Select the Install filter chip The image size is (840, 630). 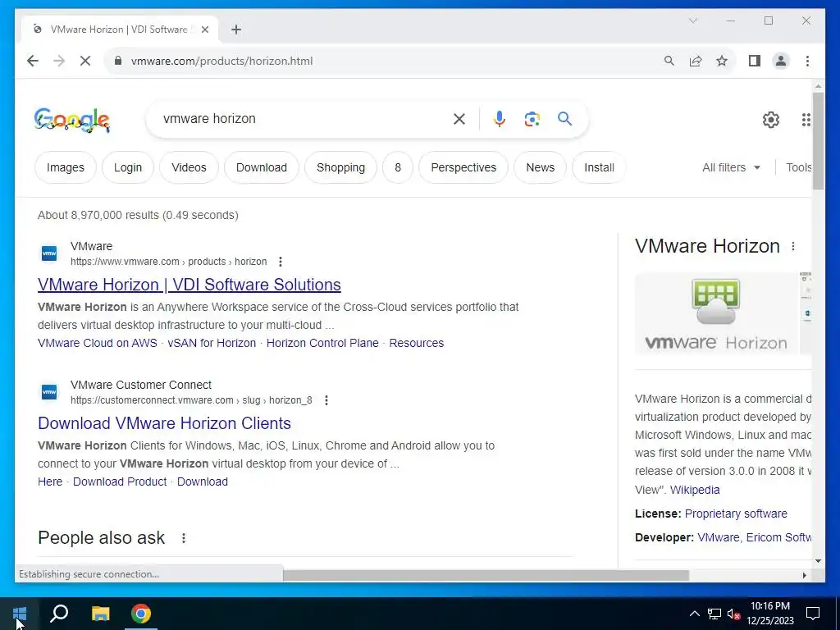coord(599,167)
